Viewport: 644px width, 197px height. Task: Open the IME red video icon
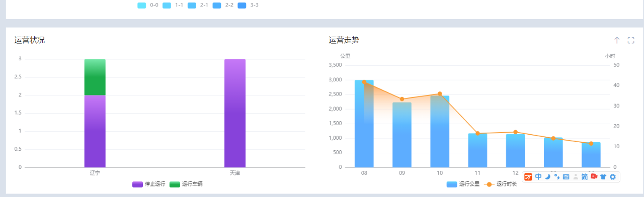pos(594,176)
